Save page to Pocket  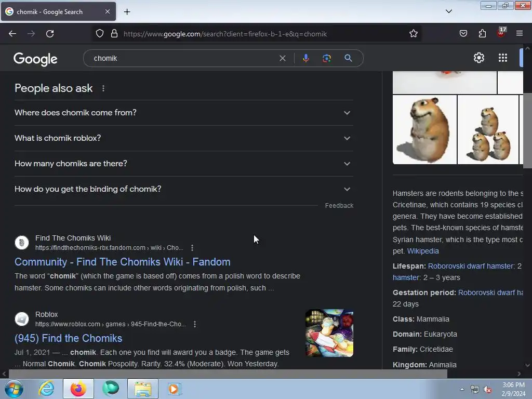click(x=463, y=34)
